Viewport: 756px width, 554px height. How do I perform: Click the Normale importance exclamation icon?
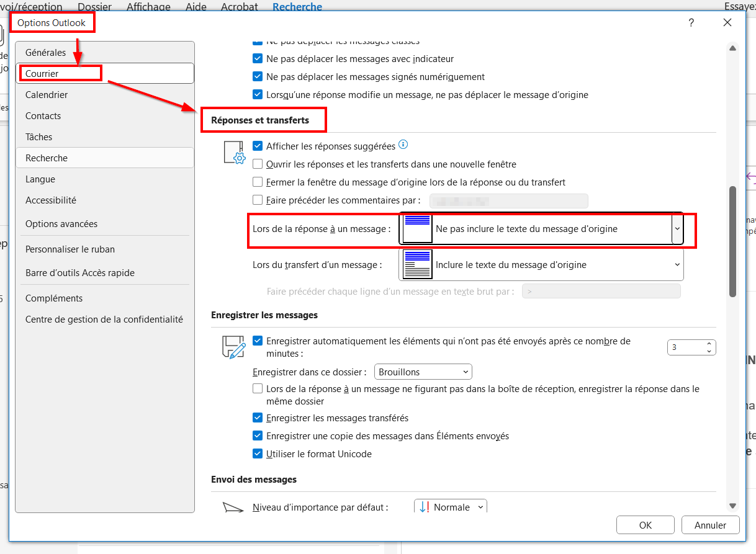click(425, 507)
